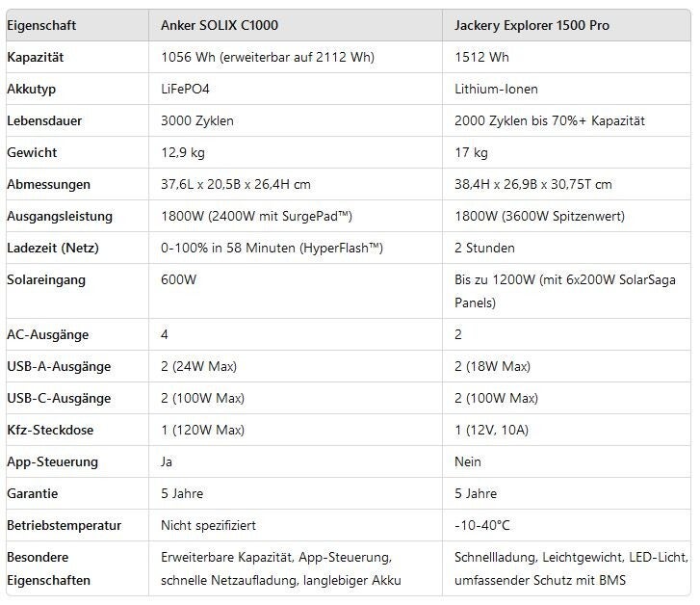
Task: Click the "Abmessungen" row label
Action: click(x=48, y=184)
